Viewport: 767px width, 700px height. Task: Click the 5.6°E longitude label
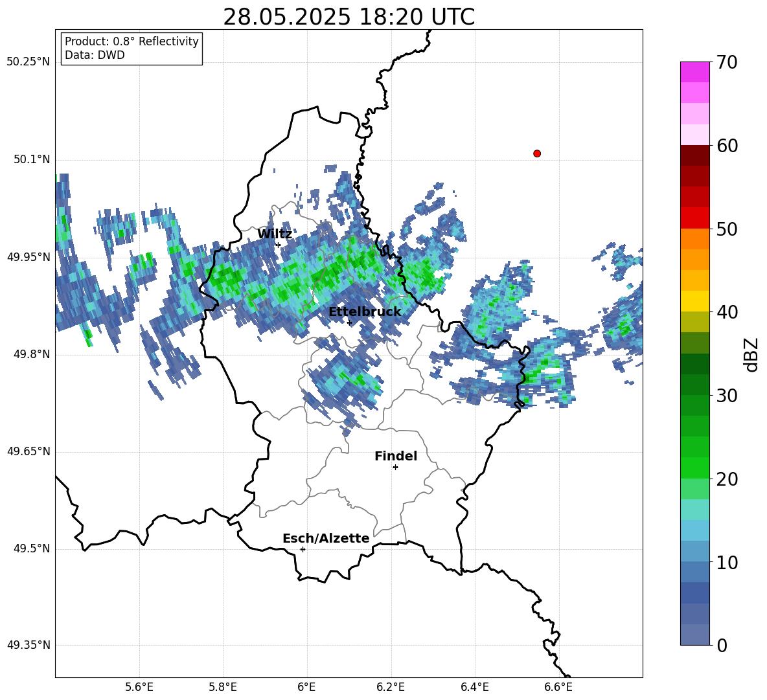(x=139, y=687)
